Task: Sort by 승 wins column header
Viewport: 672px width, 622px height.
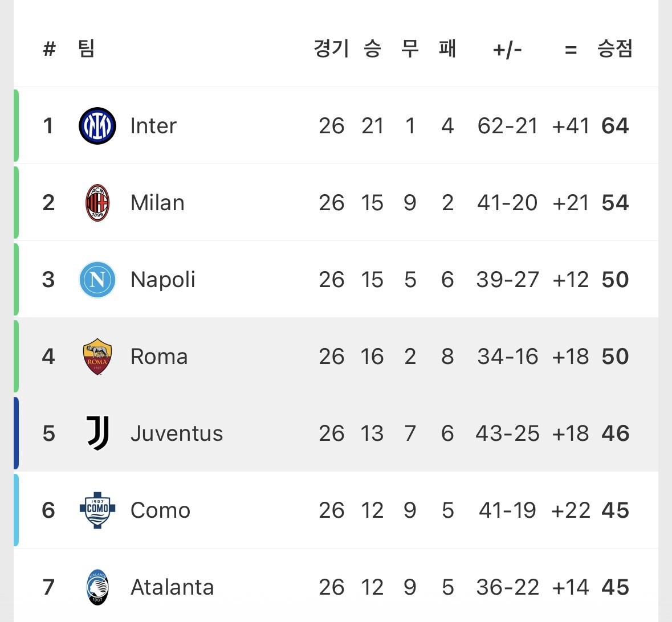Action: click(372, 49)
